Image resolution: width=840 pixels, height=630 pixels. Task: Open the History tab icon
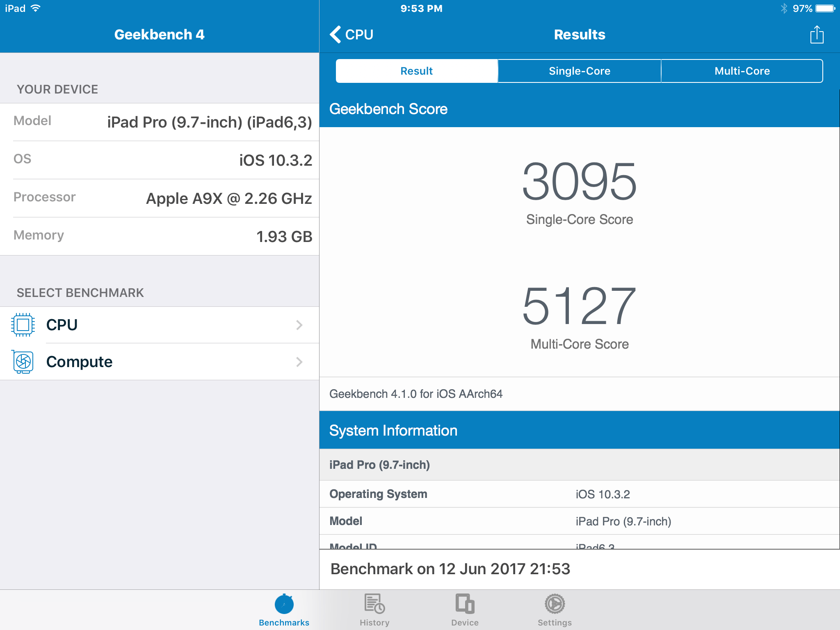click(x=374, y=604)
